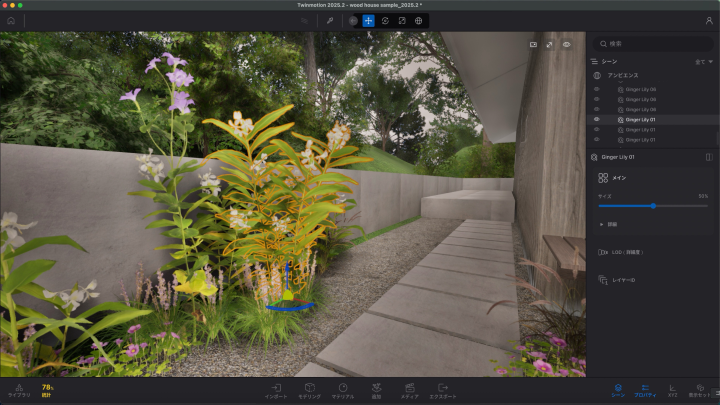Screen dimensions: 720x405
Task: Click the Ginger Lily 01 properties title
Action: pos(618,157)
